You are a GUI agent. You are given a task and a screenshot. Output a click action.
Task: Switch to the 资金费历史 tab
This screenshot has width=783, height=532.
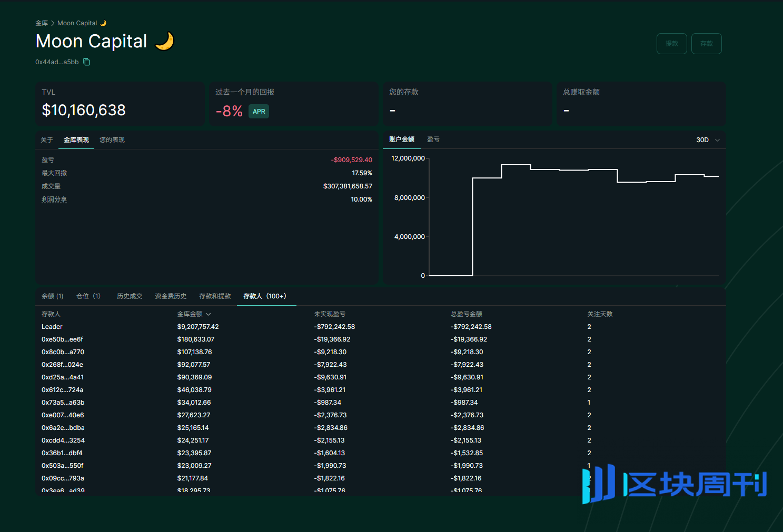[171, 296]
